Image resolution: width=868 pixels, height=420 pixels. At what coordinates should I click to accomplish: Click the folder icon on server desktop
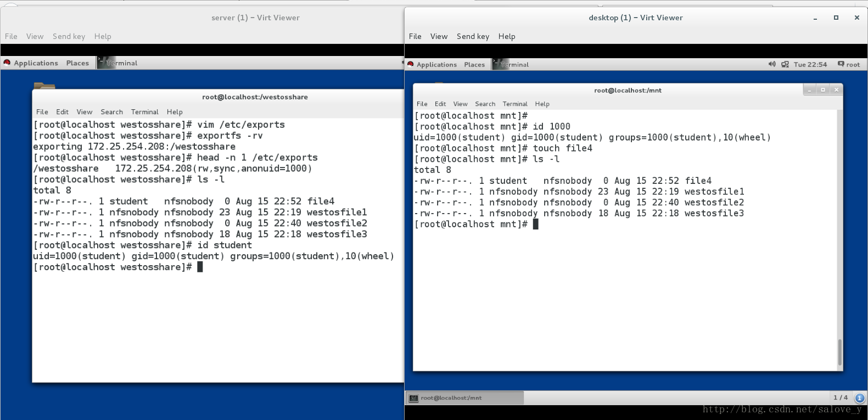click(x=44, y=86)
